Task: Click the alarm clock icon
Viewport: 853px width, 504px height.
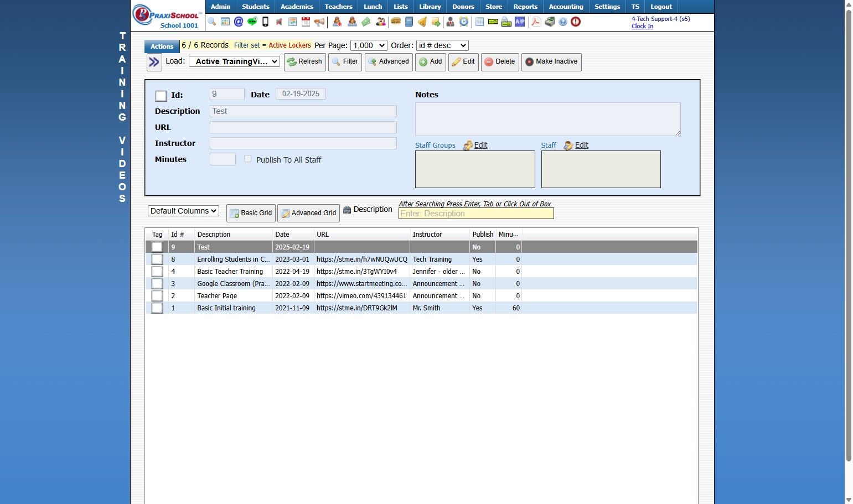Action: click(464, 22)
